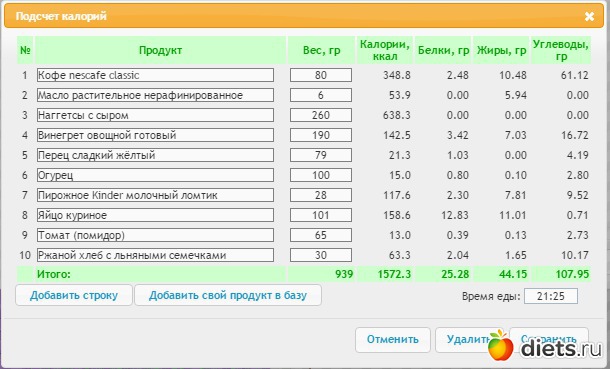The width and height of the screenshot is (610, 369).
Task: Click total proteins value 25.28
Action: coord(455,274)
